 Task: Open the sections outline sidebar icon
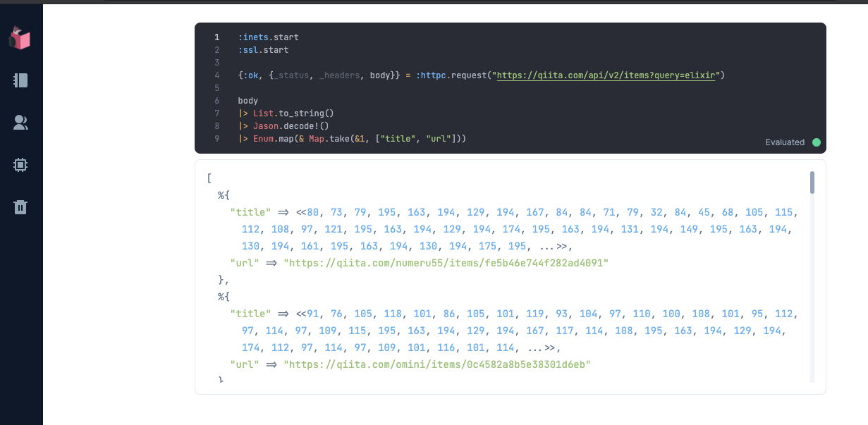point(20,80)
